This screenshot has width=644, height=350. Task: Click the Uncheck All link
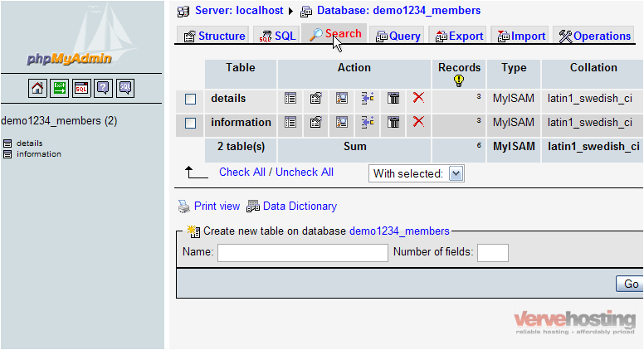305,172
